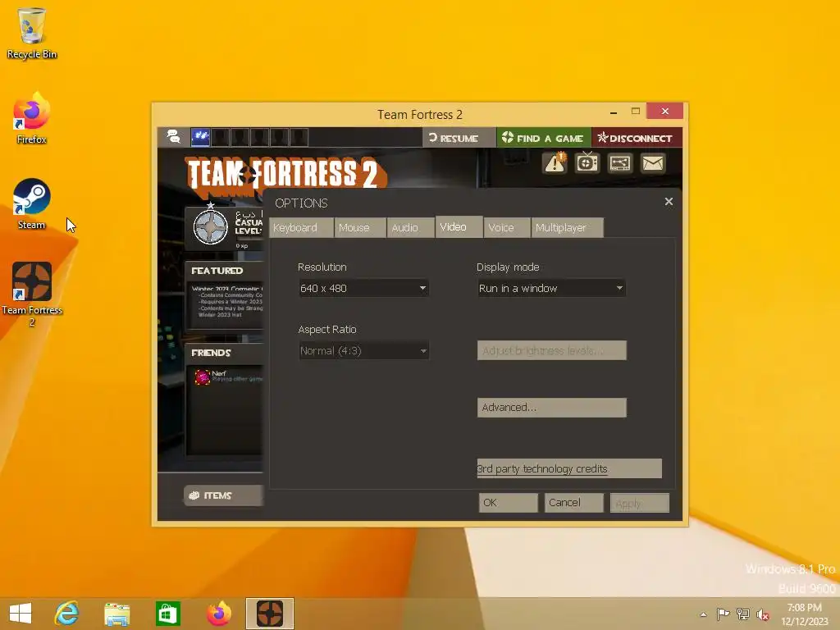Open the TV replay icon
840x630 pixels.
coord(587,163)
